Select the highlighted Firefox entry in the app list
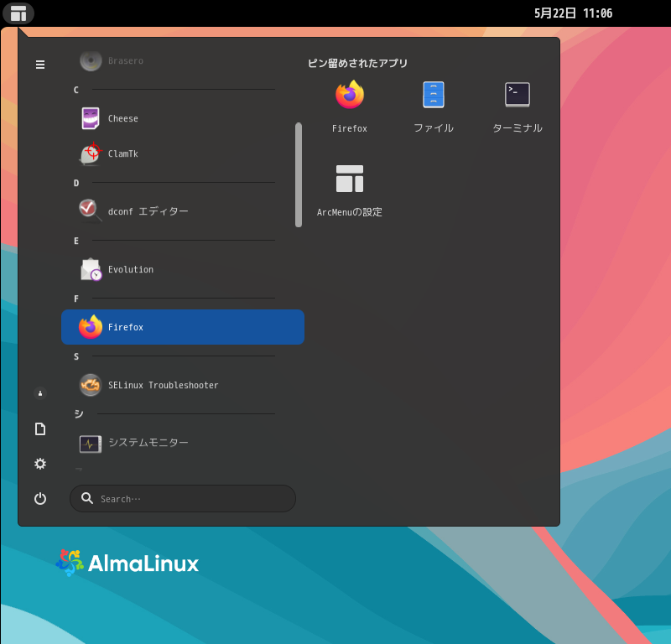671x644 pixels. (183, 327)
